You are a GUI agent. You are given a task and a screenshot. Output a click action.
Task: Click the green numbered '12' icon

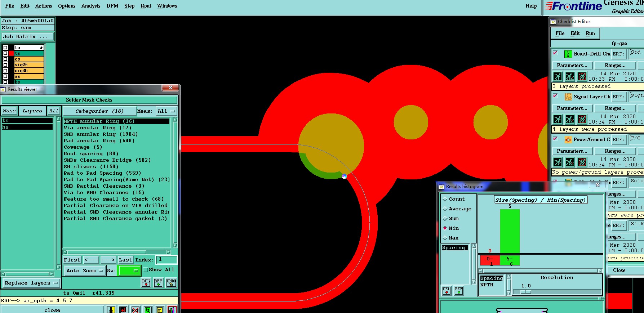148,310
